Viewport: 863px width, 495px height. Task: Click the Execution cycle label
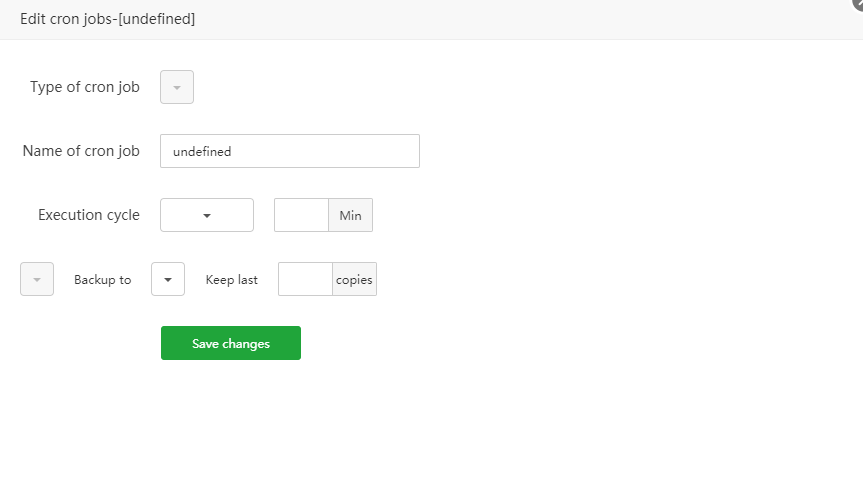pyautogui.click(x=89, y=215)
